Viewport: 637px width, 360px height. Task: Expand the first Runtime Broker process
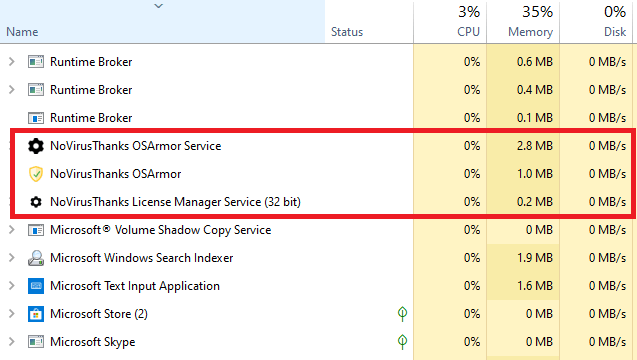coord(12,62)
